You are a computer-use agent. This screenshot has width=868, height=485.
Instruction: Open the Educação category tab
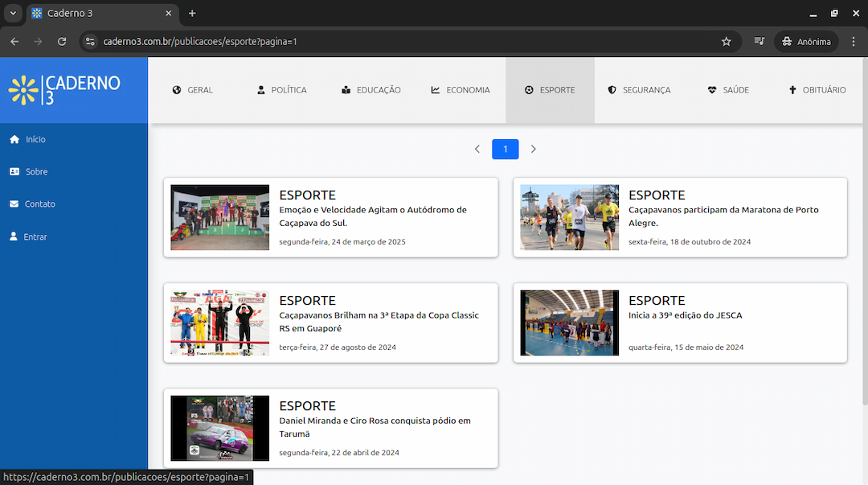coord(371,90)
